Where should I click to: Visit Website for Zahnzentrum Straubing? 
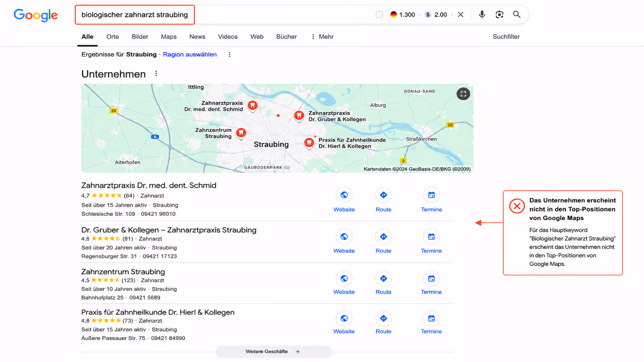click(344, 283)
